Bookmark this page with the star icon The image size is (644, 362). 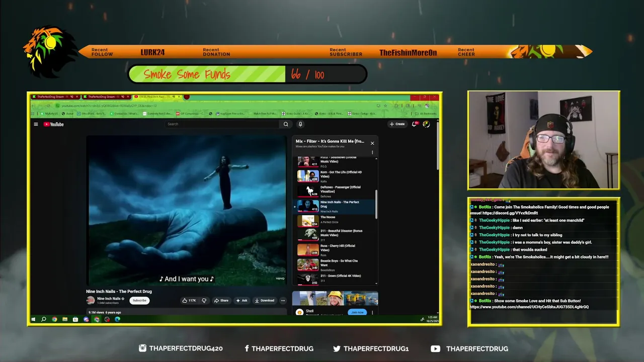(385, 106)
